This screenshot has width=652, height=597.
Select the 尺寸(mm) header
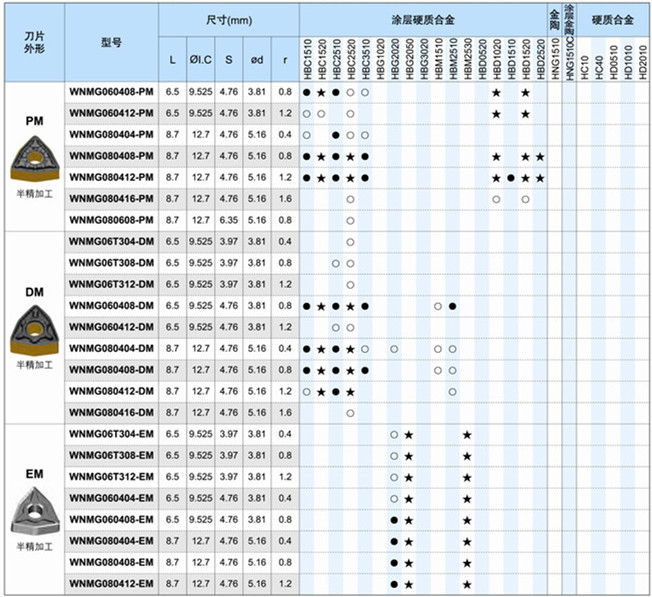point(228,20)
